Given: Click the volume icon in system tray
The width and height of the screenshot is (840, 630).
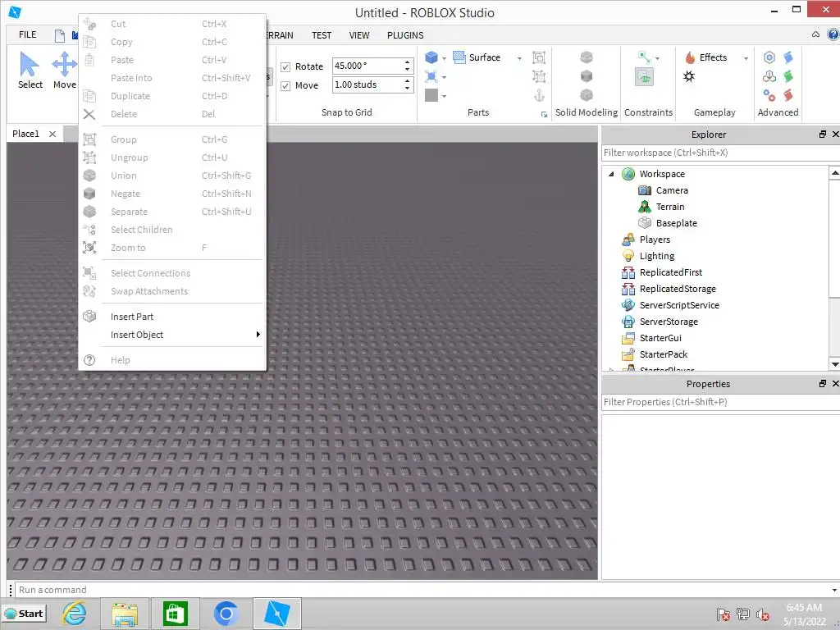Looking at the screenshot, I should (x=762, y=614).
